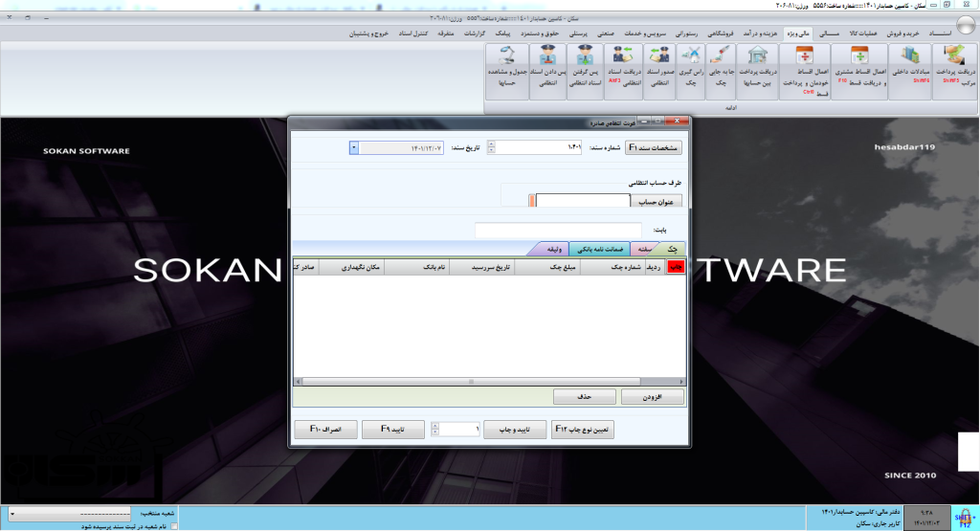Screen dimensions: 980x531
Task: Open the خرید و فروش ribbon tab
Action: coord(903,33)
